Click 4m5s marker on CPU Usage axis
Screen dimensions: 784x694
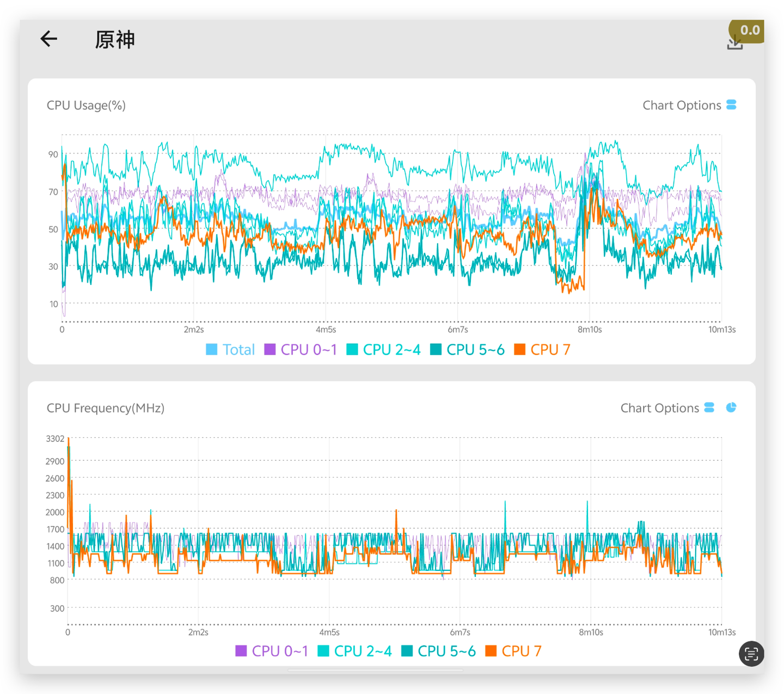pyautogui.click(x=326, y=330)
